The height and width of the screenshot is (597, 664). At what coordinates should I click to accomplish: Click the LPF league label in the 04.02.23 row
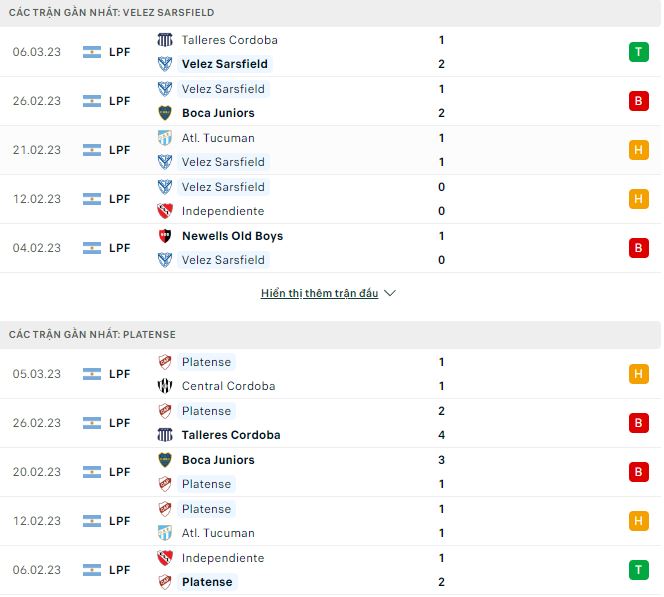point(119,248)
